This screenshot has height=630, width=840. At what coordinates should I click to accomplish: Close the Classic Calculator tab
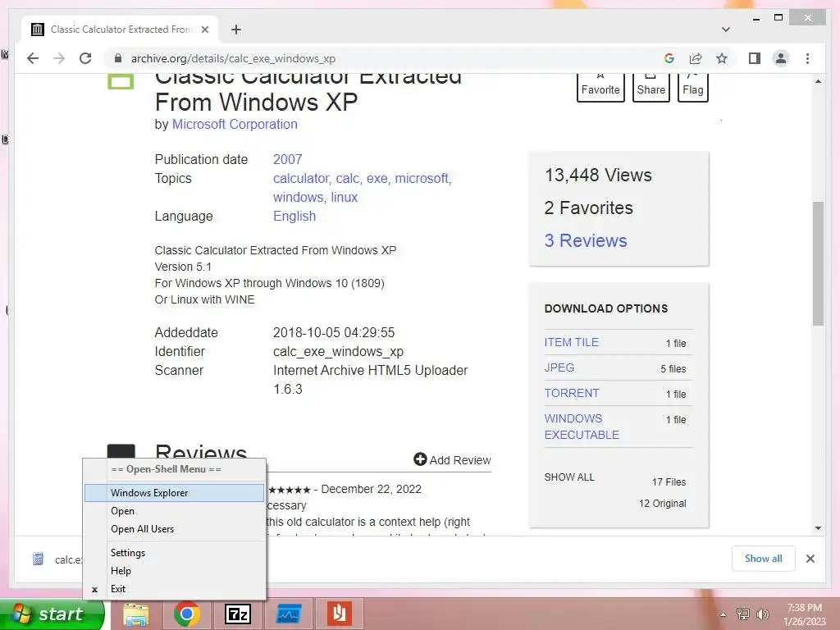click(204, 30)
